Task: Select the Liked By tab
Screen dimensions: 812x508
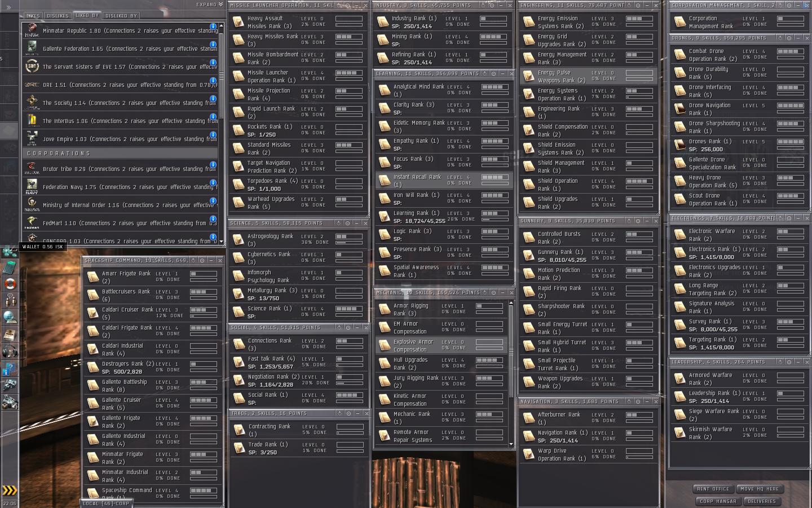Action: tap(87, 16)
